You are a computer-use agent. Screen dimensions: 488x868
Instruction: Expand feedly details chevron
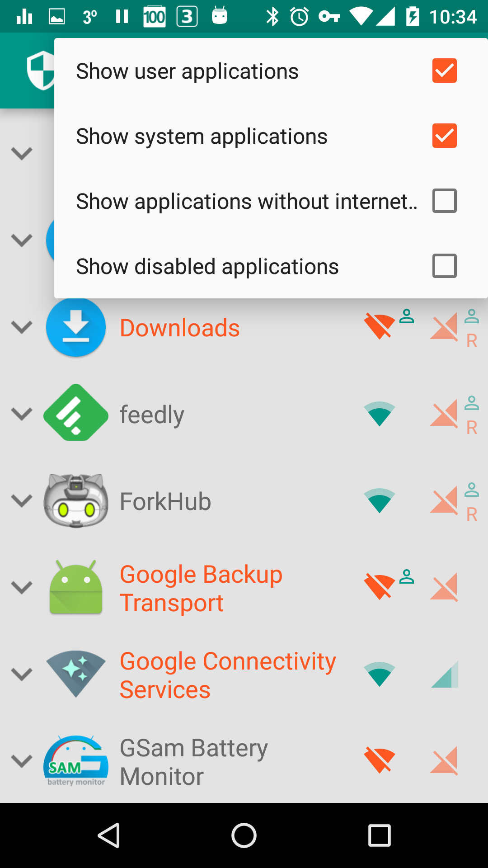22,414
